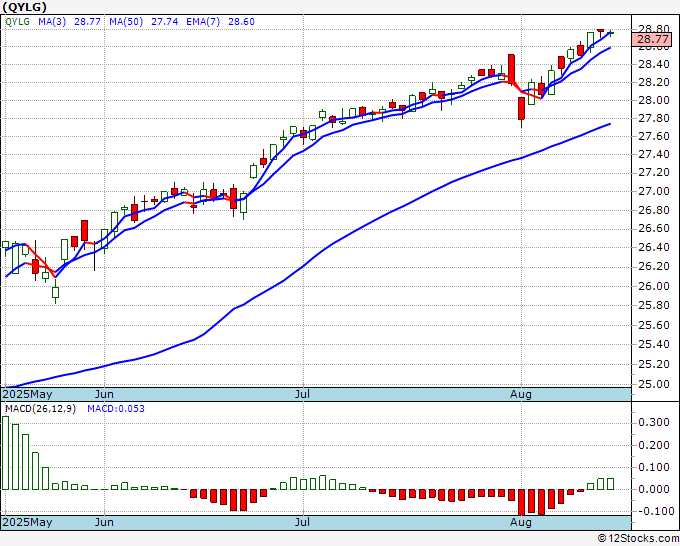This screenshot has height=546, width=680.
Task: Click the 2025May label on price chart axis
Action: pyautogui.click(x=27, y=394)
